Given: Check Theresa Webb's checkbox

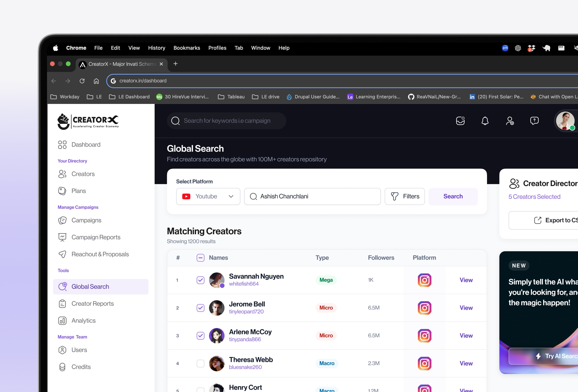Looking at the screenshot, I should [200, 363].
